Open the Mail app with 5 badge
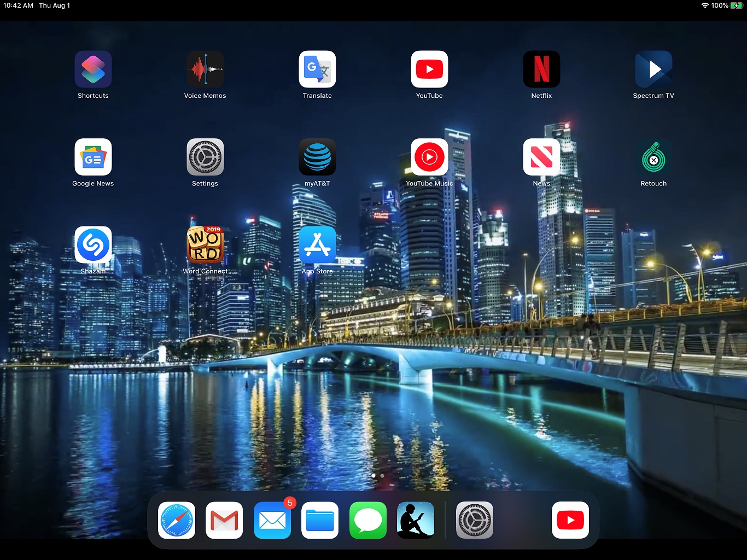Viewport: 747px width, 560px height. pos(272,520)
